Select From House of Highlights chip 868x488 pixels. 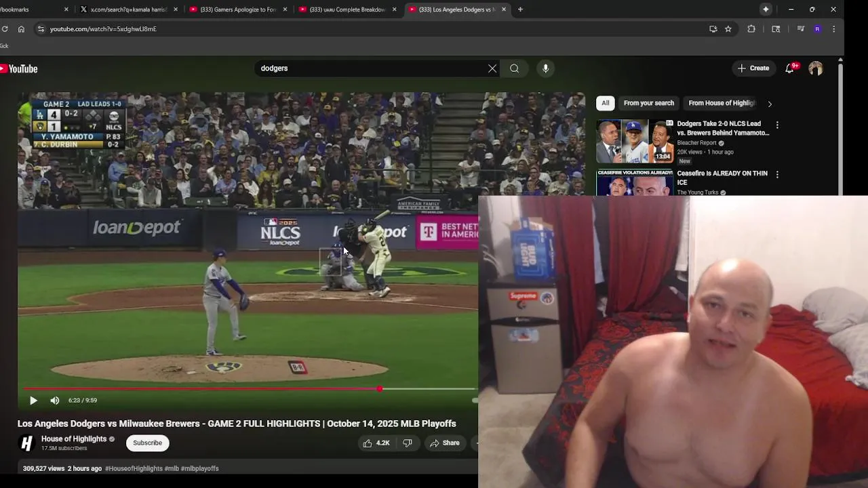tap(722, 103)
